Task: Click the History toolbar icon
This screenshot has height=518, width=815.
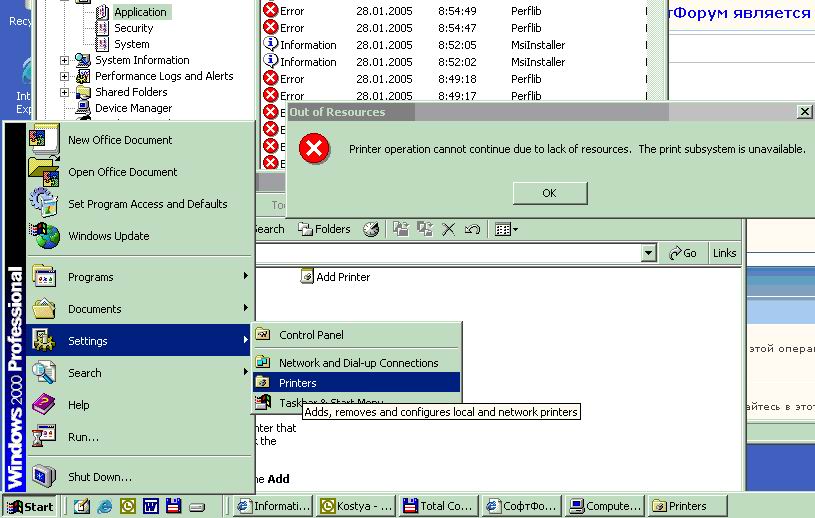Action: [x=371, y=229]
